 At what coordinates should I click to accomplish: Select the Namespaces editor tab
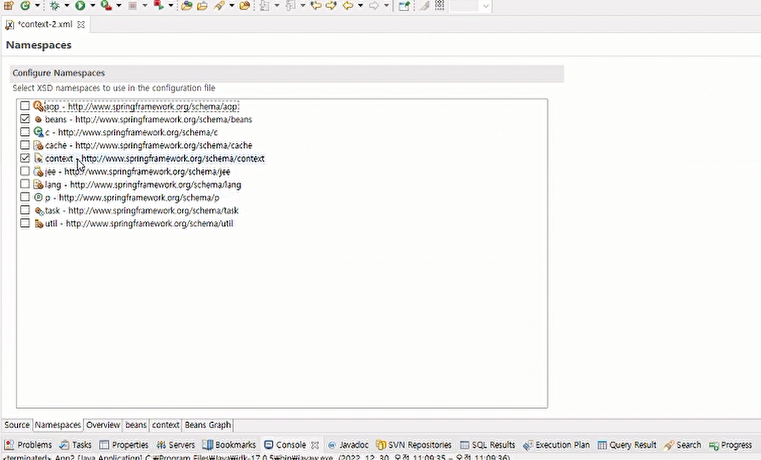pyautogui.click(x=58, y=425)
